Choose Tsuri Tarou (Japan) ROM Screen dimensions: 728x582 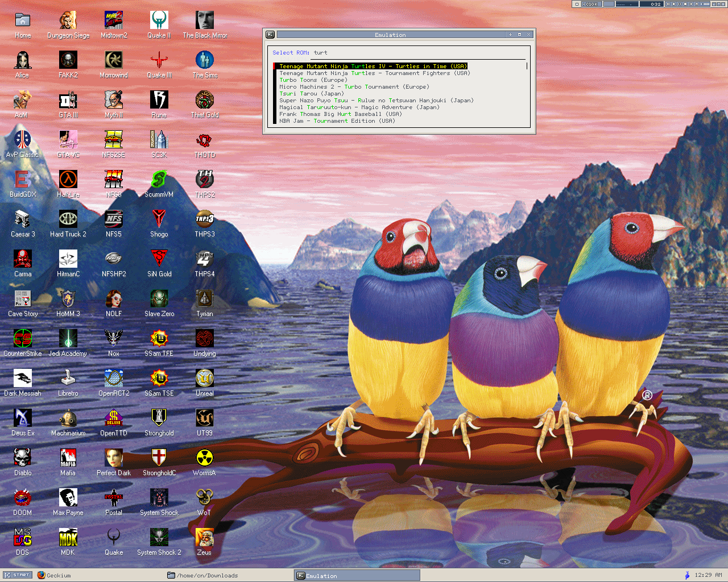(312, 94)
